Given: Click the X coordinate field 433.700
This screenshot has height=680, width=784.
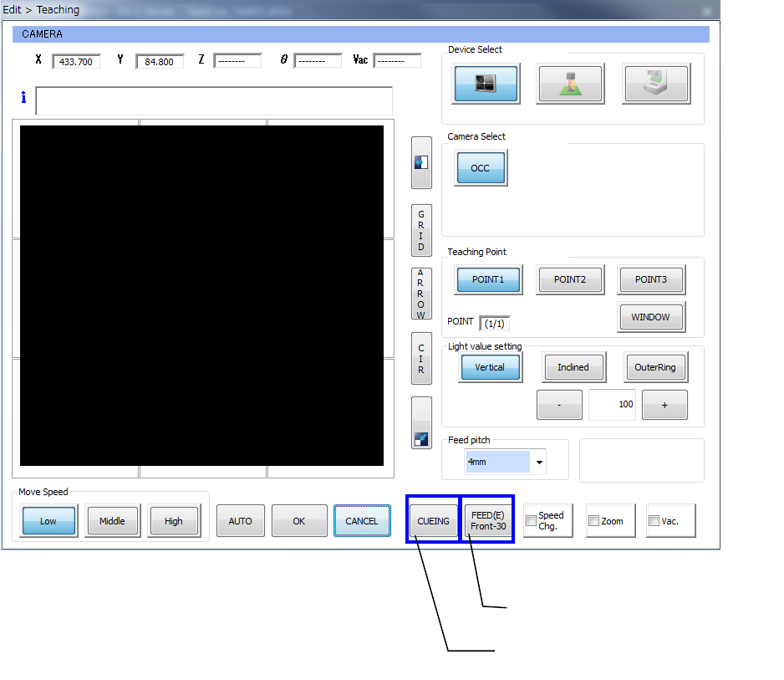Looking at the screenshot, I should pos(76,61).
